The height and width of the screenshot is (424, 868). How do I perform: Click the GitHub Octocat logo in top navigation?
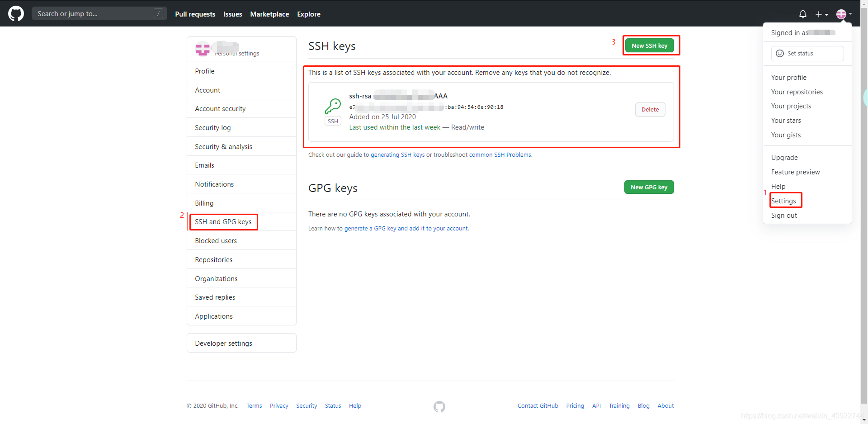click(16, 13)
